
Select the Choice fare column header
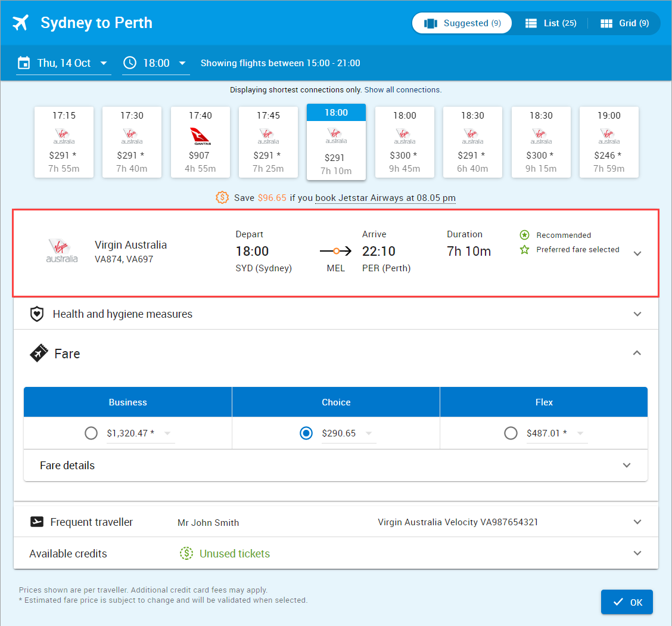coord(336,402)
